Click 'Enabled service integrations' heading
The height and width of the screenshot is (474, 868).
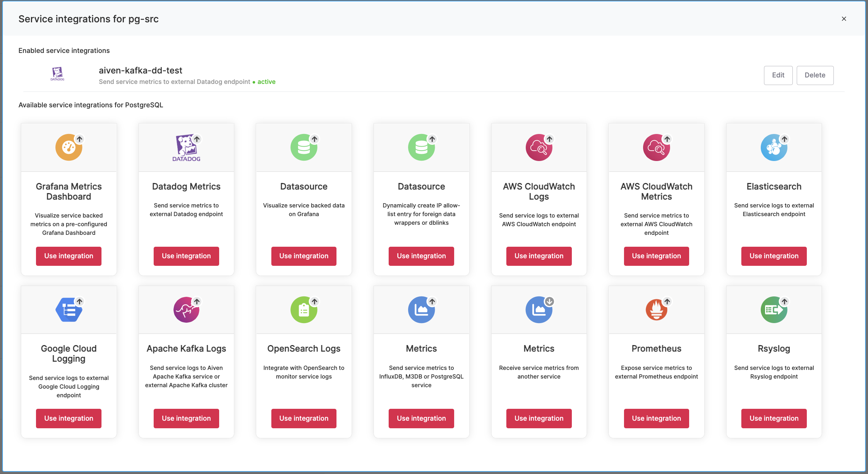click(64, 50)
